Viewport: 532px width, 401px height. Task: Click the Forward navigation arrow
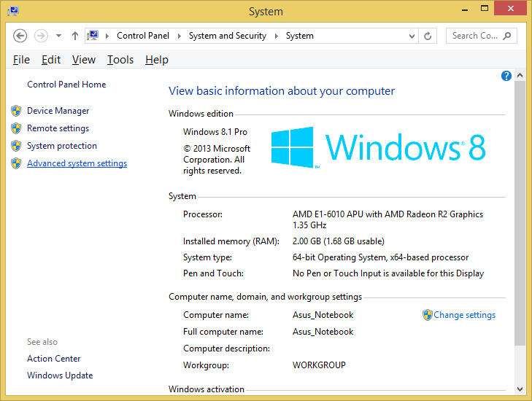tap(41, 36)
